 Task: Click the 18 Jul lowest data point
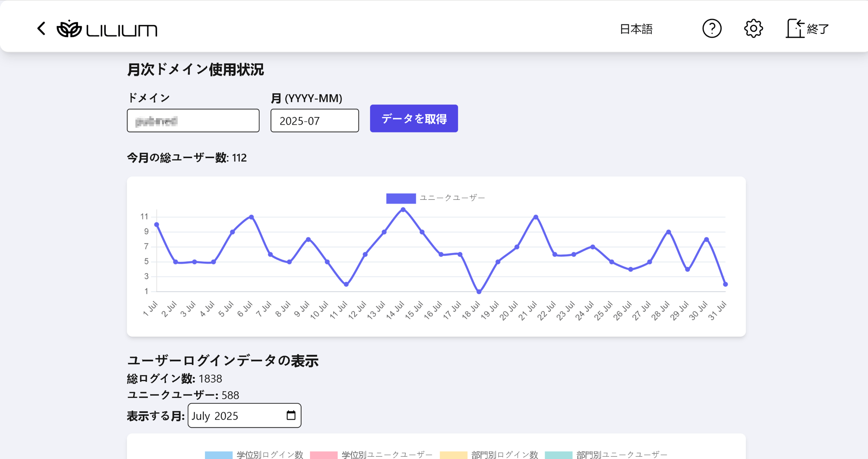479,292
